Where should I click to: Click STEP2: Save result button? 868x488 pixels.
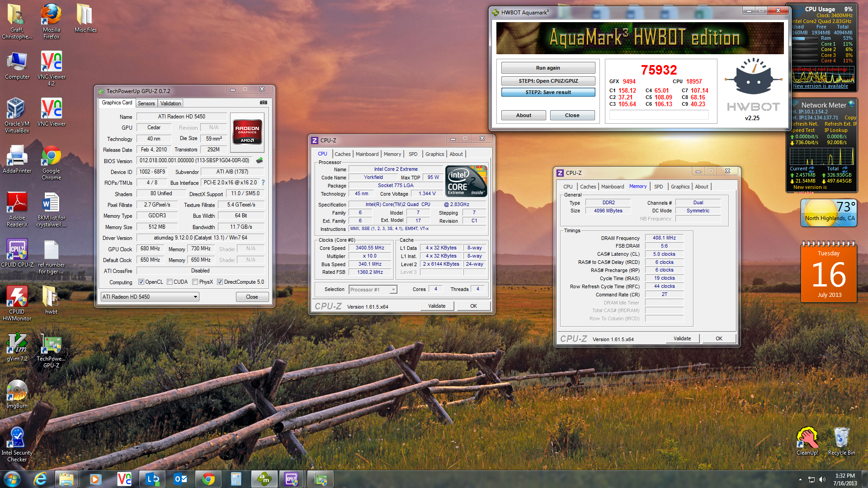tap(548, 92)
